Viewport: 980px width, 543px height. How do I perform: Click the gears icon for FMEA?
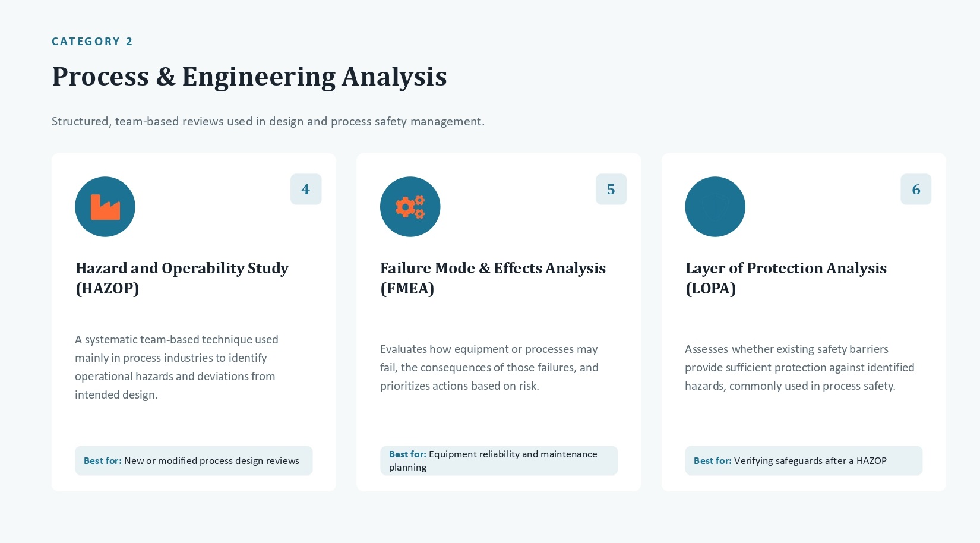(410, 207)
